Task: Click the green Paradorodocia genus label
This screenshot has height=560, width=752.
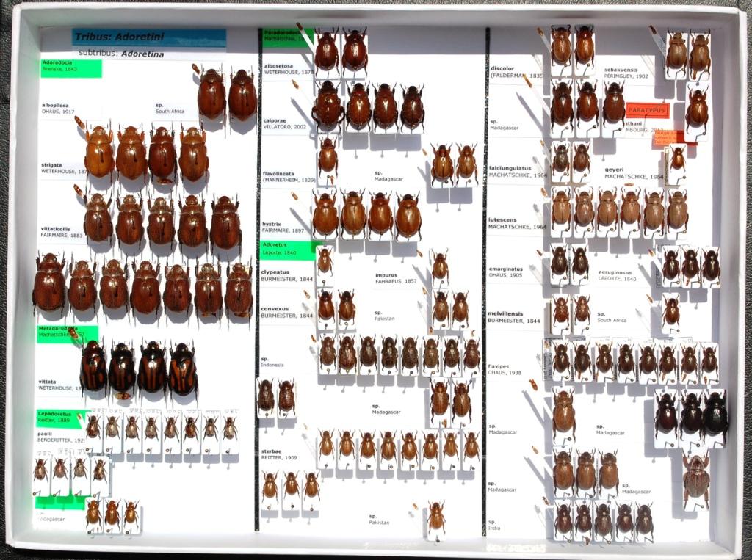Action: coord(287,37)
